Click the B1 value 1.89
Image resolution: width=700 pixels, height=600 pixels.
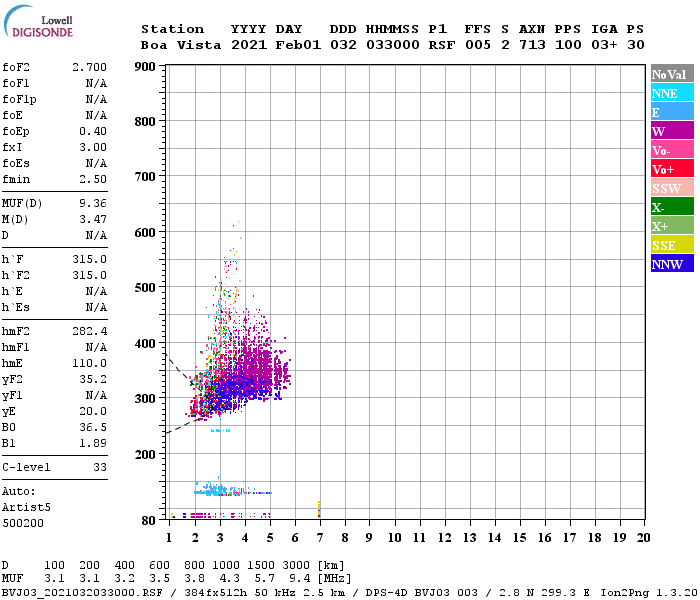93,443
